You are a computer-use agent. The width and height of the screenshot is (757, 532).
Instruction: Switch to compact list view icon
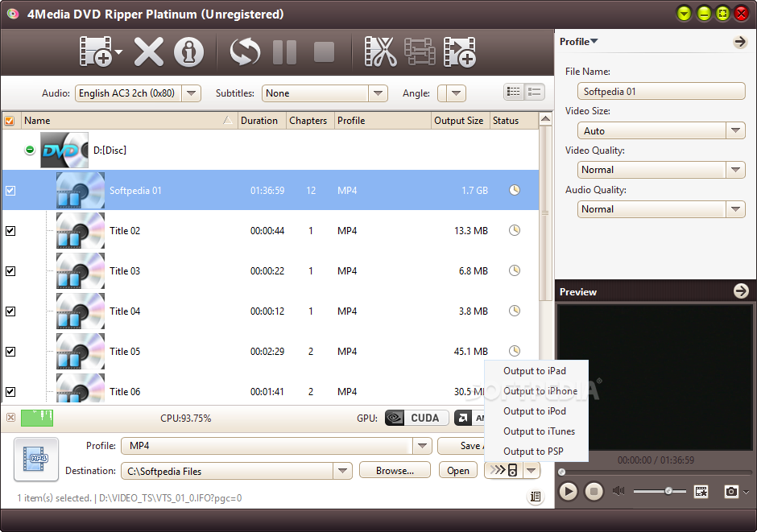click(x=514, y=92)
